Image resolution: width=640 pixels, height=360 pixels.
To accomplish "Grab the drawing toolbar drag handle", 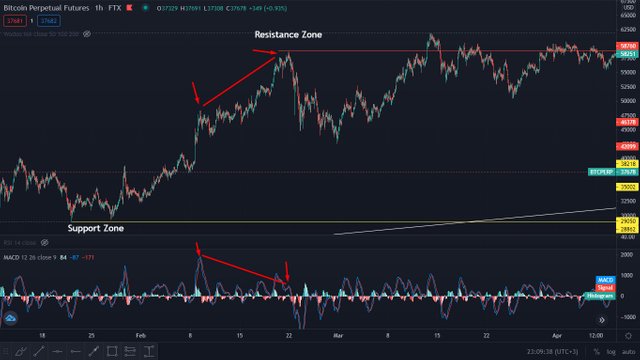I will coord(5,351).
